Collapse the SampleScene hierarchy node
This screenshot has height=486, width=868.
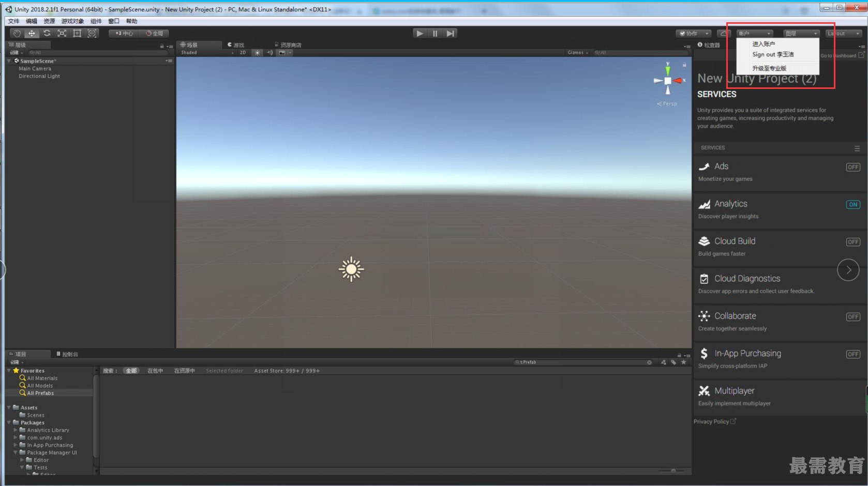[9, 61]
